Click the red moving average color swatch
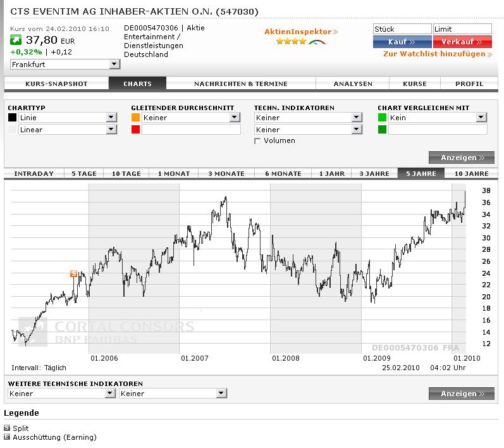The height and width of the screenshot is (448, 504). click(x=135, y=129)
